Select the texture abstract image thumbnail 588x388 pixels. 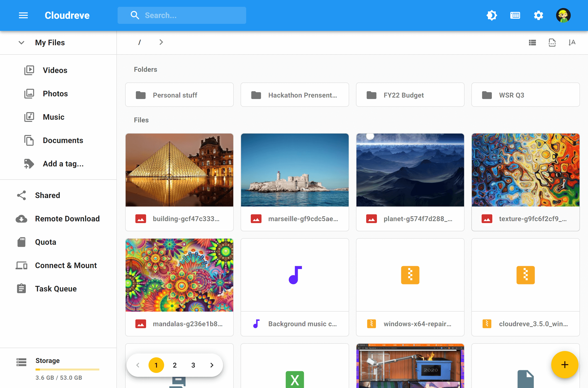526,170
